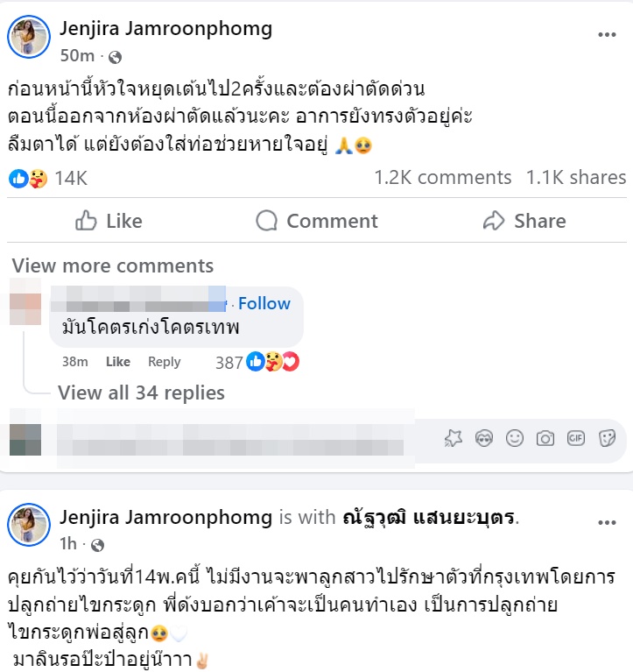
Task: Attach a photo using the camera icon
Action: click(x=545, y=438)
